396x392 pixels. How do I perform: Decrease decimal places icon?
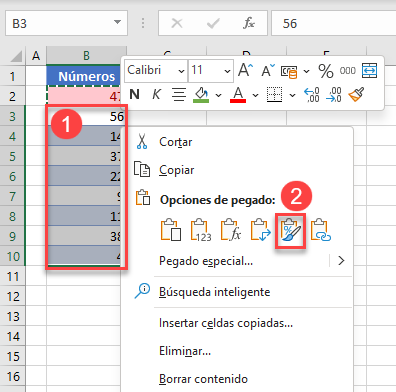click(x=334, y=95)
